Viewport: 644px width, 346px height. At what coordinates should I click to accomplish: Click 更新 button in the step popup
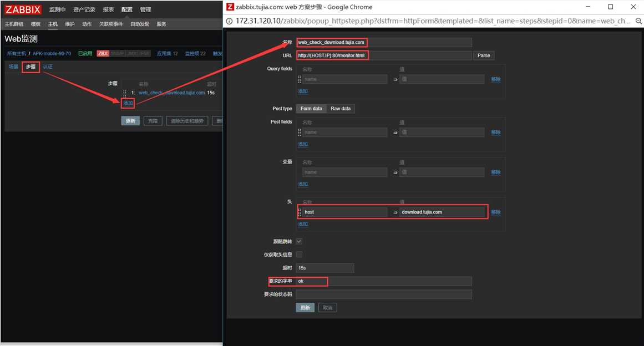point(305,308)
